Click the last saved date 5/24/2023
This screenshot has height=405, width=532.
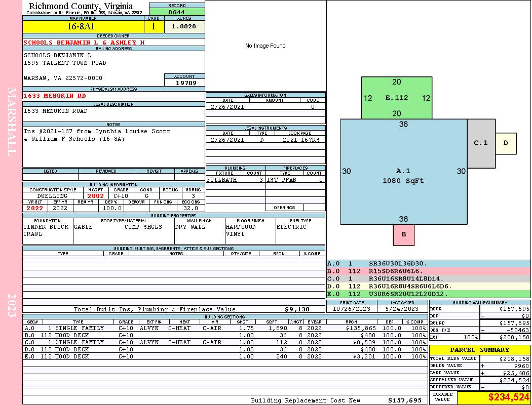tap(402, 309)
